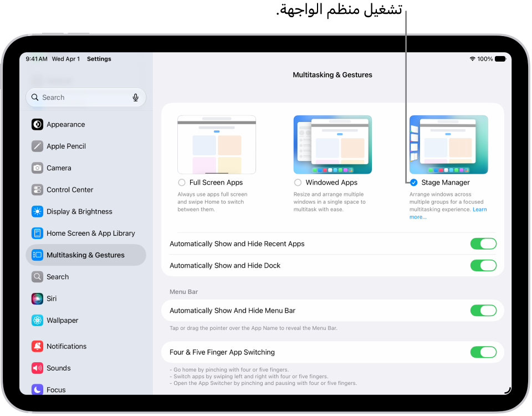Screen dimensions: 532x416
Task: Open the Siri icon
Action: [37, 298]
